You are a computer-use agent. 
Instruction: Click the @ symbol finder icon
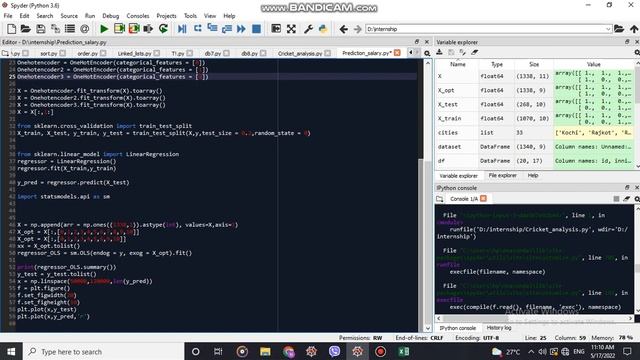[x=84, y=29]
